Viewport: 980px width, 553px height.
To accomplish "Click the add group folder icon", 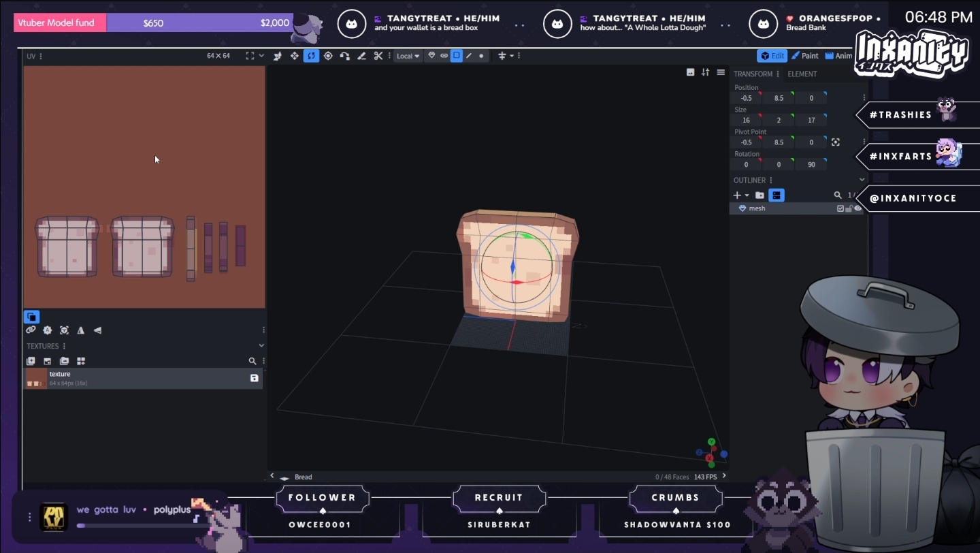I will 760,195.
